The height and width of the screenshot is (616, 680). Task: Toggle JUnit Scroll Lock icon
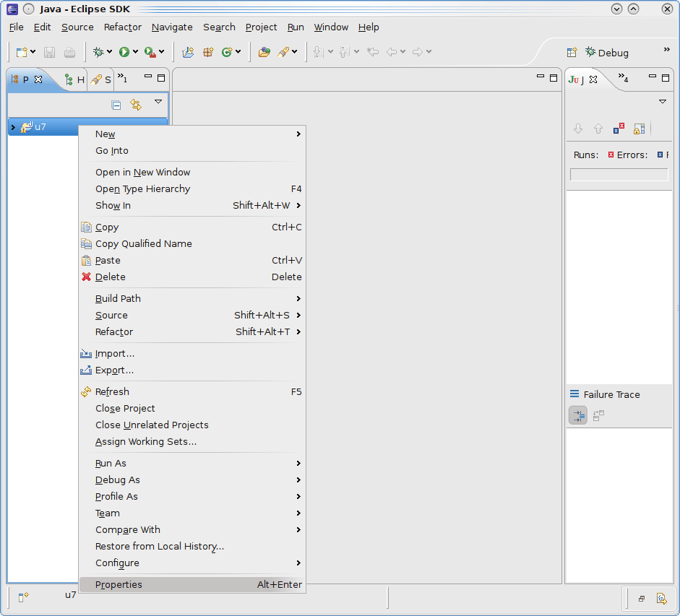640,129
